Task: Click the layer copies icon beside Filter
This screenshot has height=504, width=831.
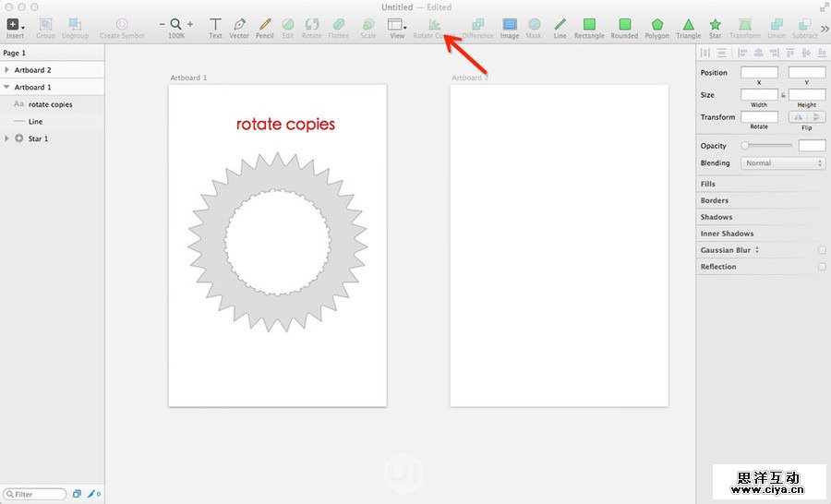Action: [x=77, y=494]
